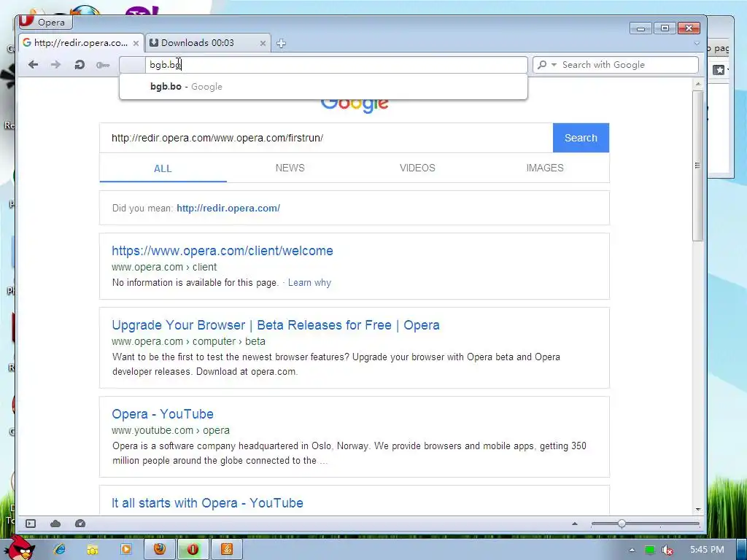Go back with the back arrow

pyautogui.click(x=33, y=65)
